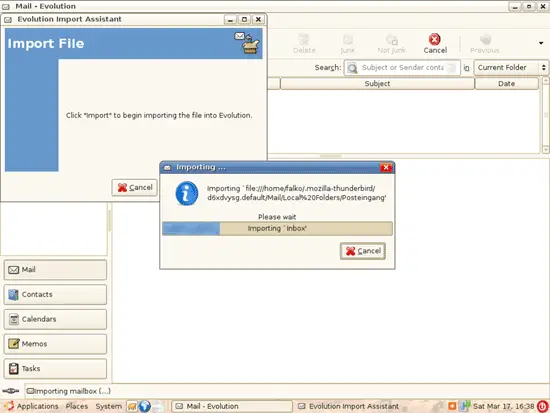The width and height of the screenshot is (550, 413).
Task: Click the blue info icon in the Importing dialog
Action: tap(187, 193)
